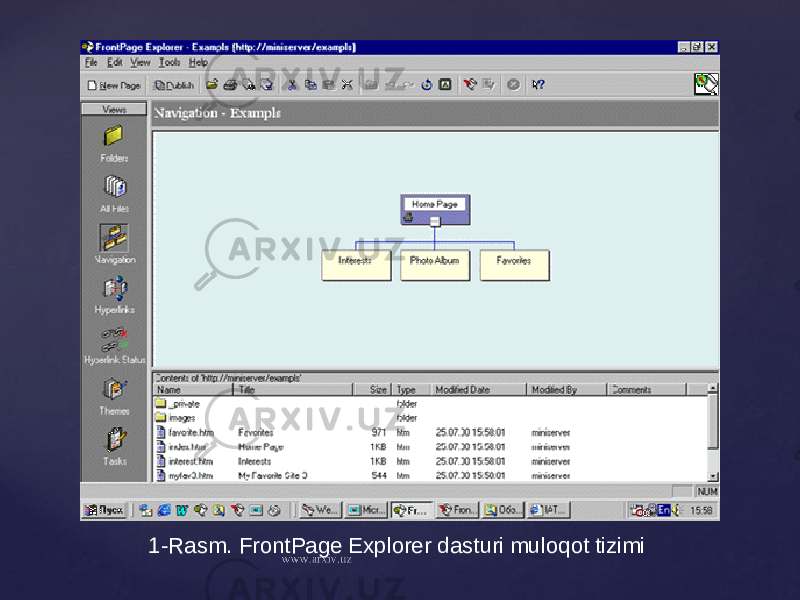Click the Delete X toolbar icon

(x=347, y=85)
